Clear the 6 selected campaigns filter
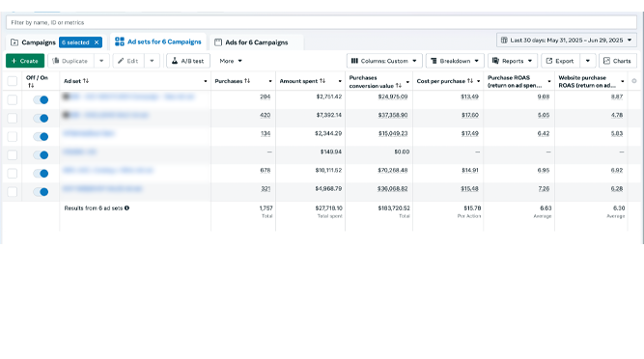The height and width of the screenshot is (359, 644). 97,42
